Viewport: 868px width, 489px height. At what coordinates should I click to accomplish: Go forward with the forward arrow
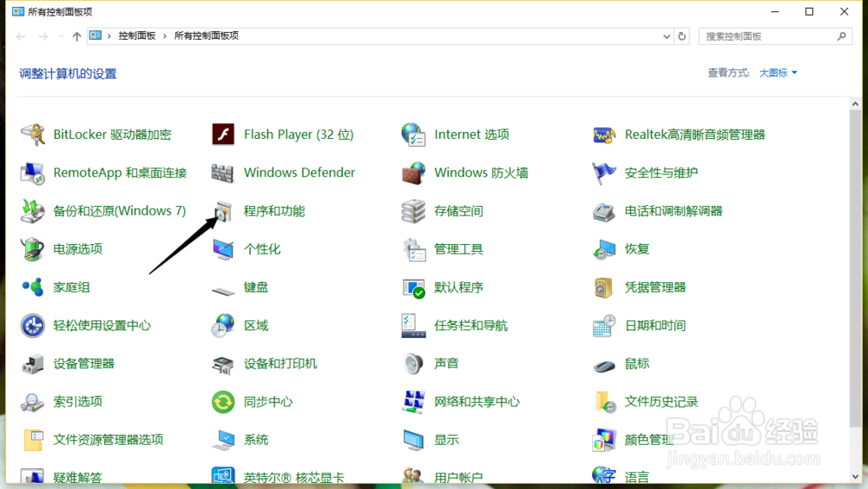click(43, 36)
